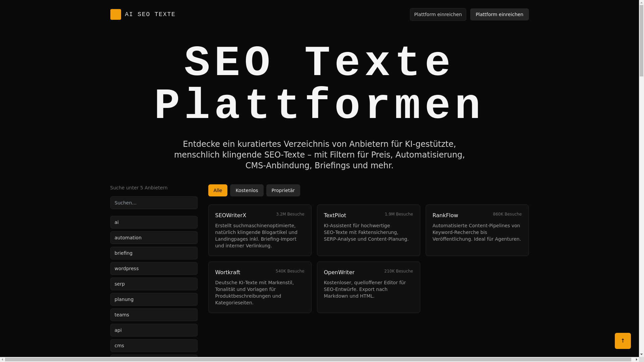Click the vertical scrollbar up arrow
Screen dimensions: 644x362
(641, 2)
